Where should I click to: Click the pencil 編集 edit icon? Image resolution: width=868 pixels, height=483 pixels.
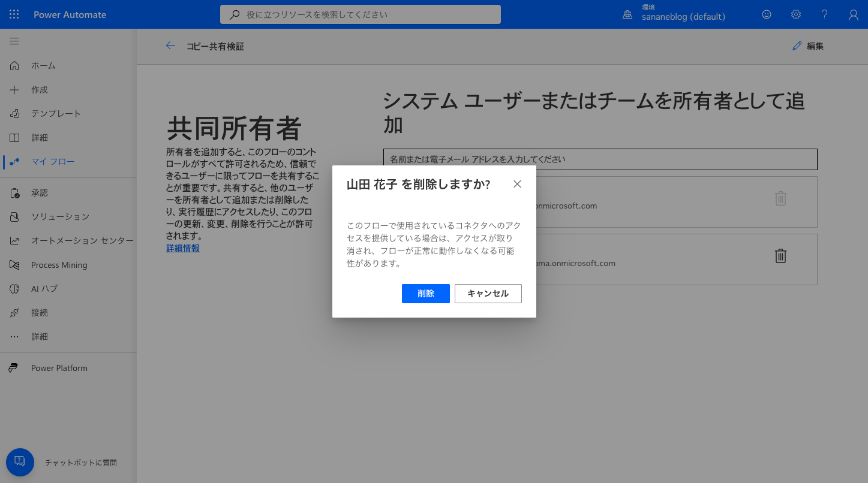coord(797,46)
